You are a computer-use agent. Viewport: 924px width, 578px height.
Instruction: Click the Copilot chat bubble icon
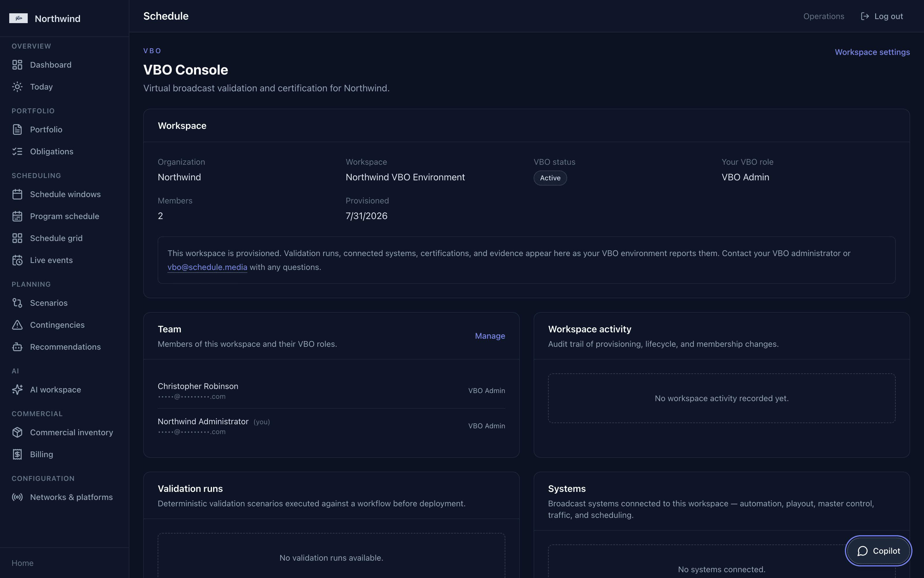pyautogui.click(x=862, y=551)
